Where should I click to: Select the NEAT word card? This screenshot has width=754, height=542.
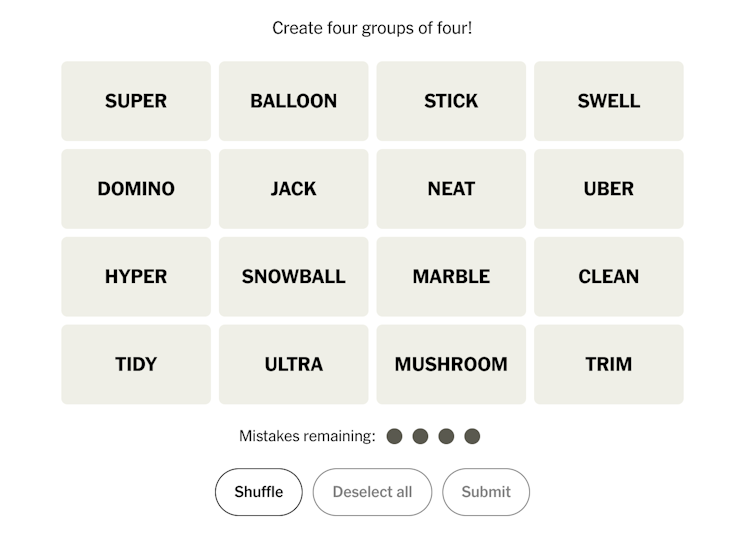pos(451,189)
